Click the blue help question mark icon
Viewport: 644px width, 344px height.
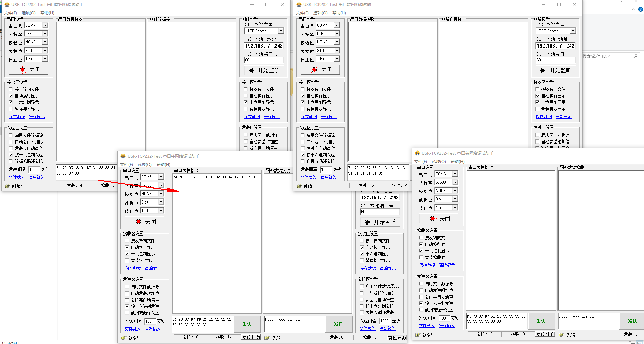click(x=640, y=9)
